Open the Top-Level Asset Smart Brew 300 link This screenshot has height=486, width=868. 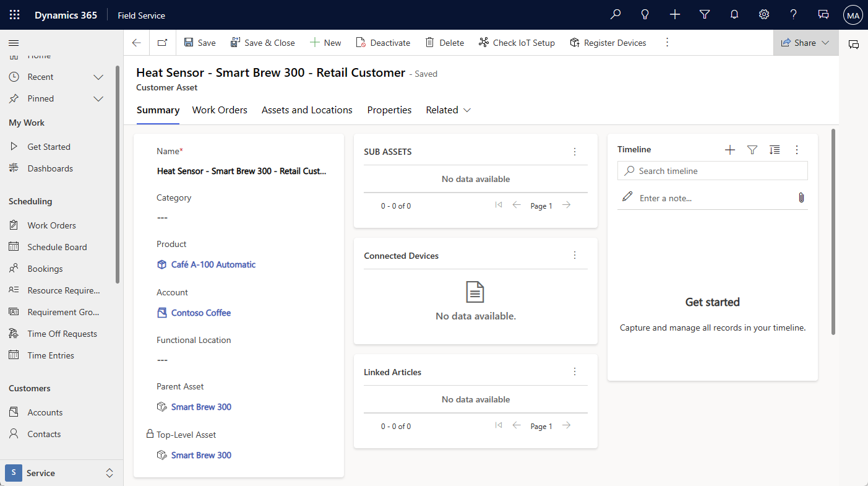pyautogui.click(x=201, y=455)
